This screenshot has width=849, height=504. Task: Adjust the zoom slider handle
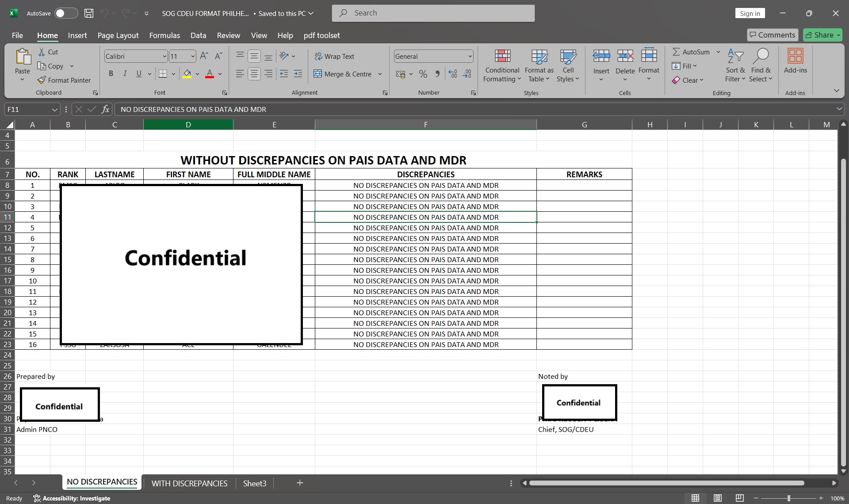tap(788, 498)
